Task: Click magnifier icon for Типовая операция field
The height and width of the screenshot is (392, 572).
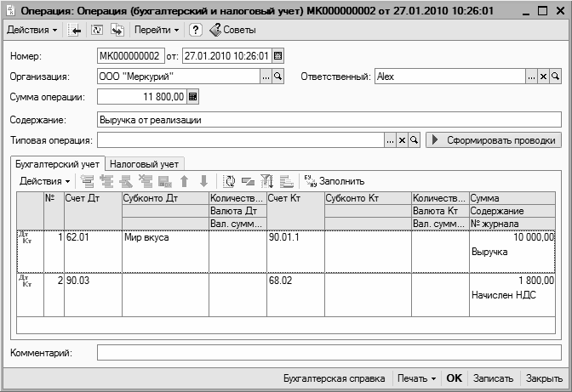Action: pyautogui.click(x=415, y=139)
